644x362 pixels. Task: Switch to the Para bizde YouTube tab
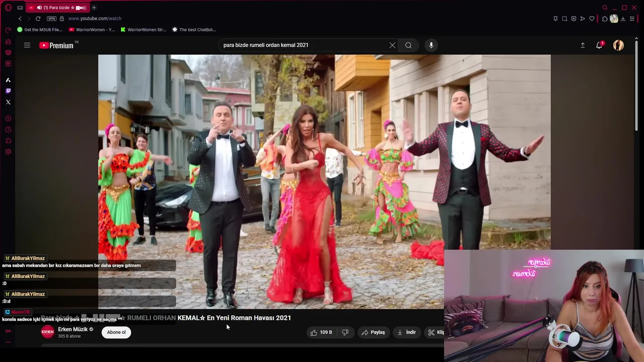point(58,8)
